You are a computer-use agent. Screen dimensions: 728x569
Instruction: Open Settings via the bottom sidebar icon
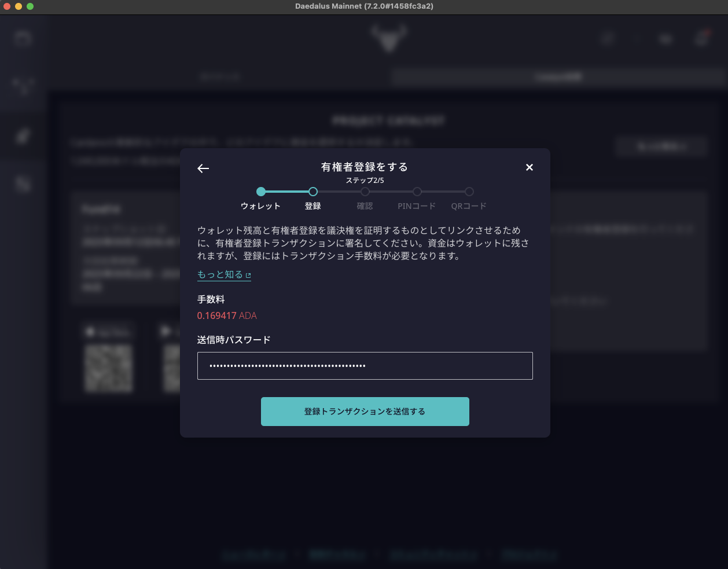coord(23,183)
